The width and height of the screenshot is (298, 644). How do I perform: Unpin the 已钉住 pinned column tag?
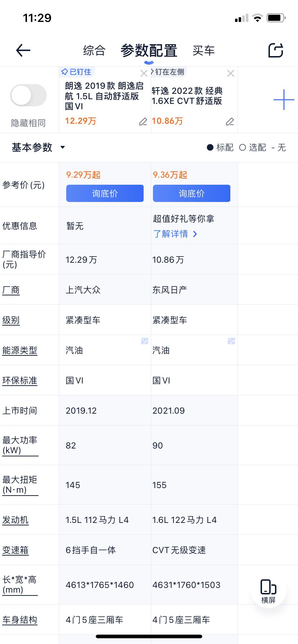[76, 72]
